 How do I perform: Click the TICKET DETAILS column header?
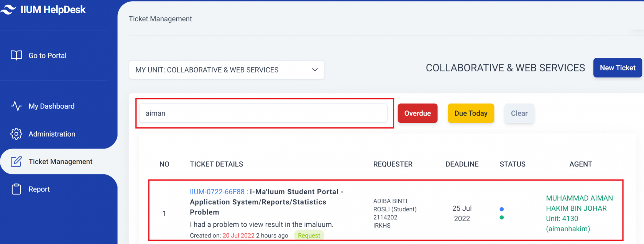click(x=217, y=164)
